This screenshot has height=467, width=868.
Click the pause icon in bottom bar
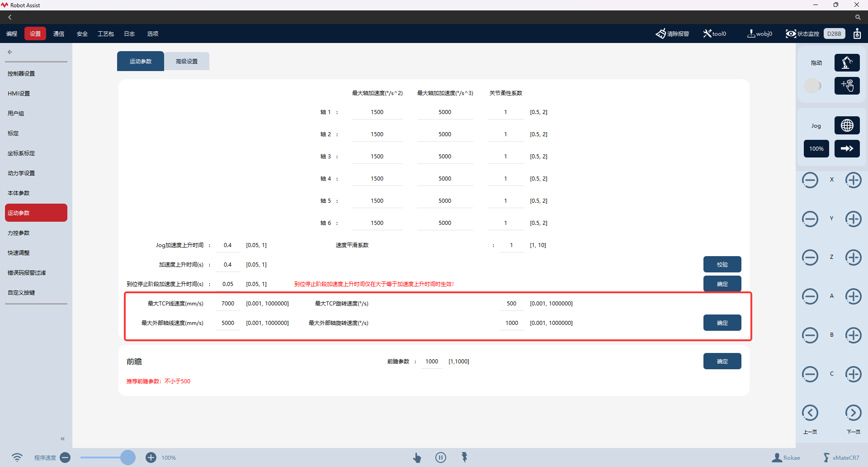tap(441, 457)
